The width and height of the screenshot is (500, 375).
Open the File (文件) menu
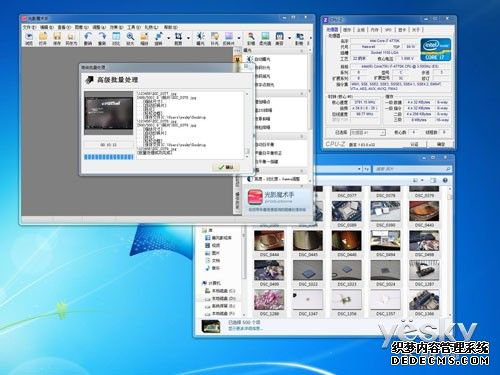pyautogui.click(x=29, y=27)
